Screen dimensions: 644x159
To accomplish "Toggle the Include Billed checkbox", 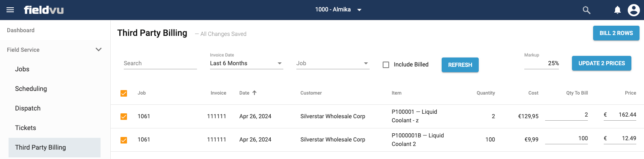I will [386, 65].
